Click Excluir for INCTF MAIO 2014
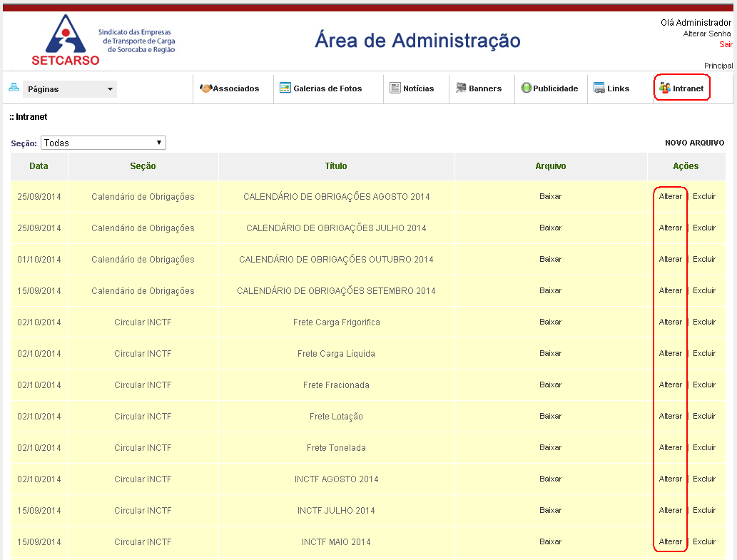 [704, 541]
